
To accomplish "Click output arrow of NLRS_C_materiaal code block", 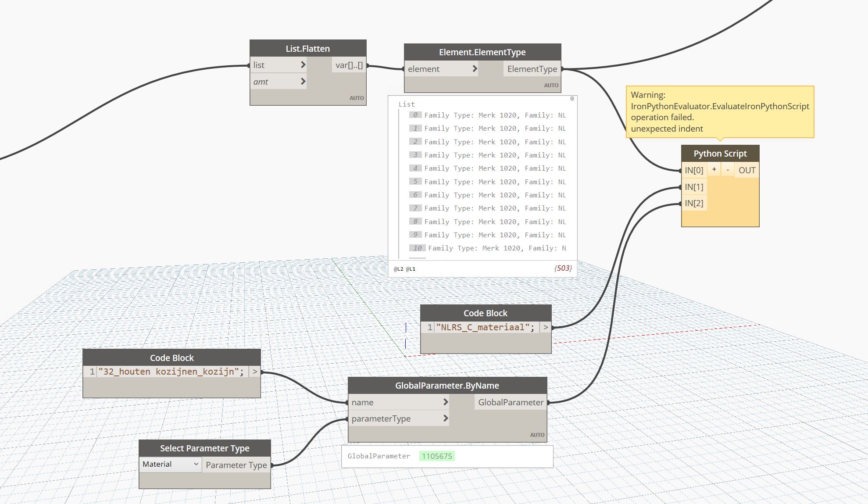I will [x=546, y=327].
